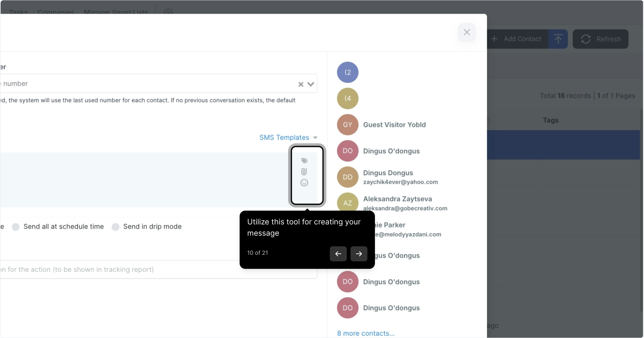Click the tag icon in message editor
The width and height of the screenshot is (644, 338).
tap(304, 161)
